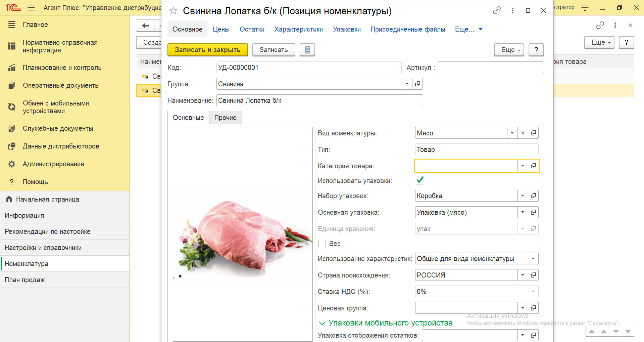
Task: Select Основные inner tab
Action: click(188, 118)
